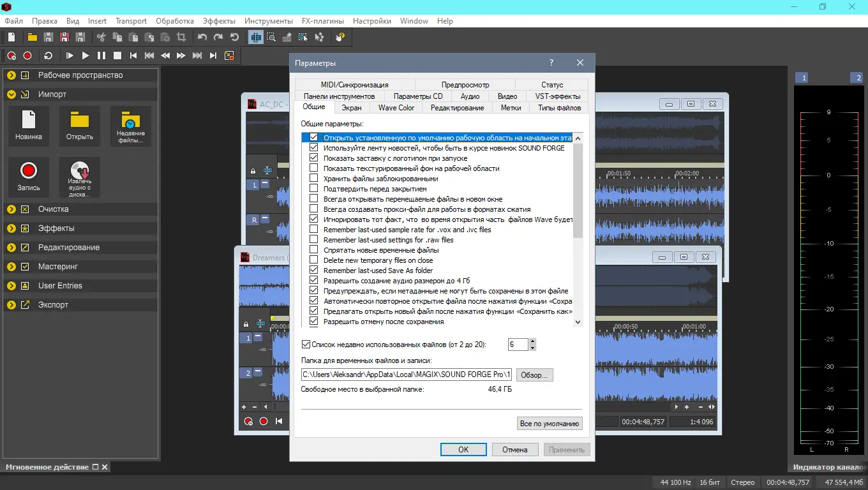The image size is (868, 490).
Task: Expand the Мастеринг section
Action: point(11,267)
